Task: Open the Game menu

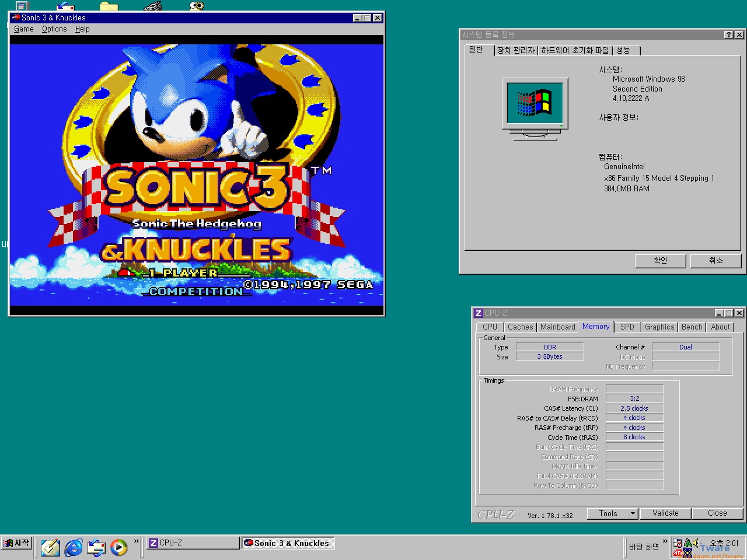Action: (24, 29)
